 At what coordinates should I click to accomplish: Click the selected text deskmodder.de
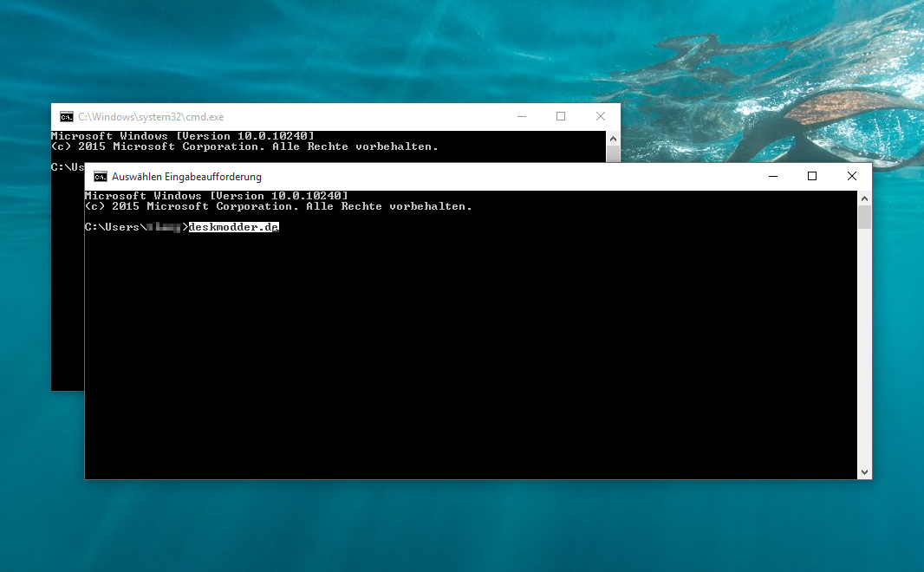234,227
